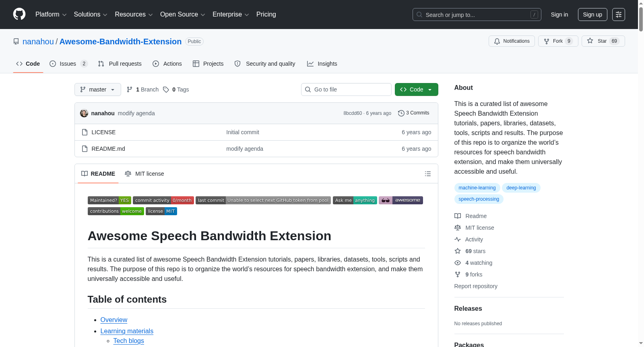Click the contributions welcome badge
This screenshot has width=644, height=347.
(x=116, y=211)
